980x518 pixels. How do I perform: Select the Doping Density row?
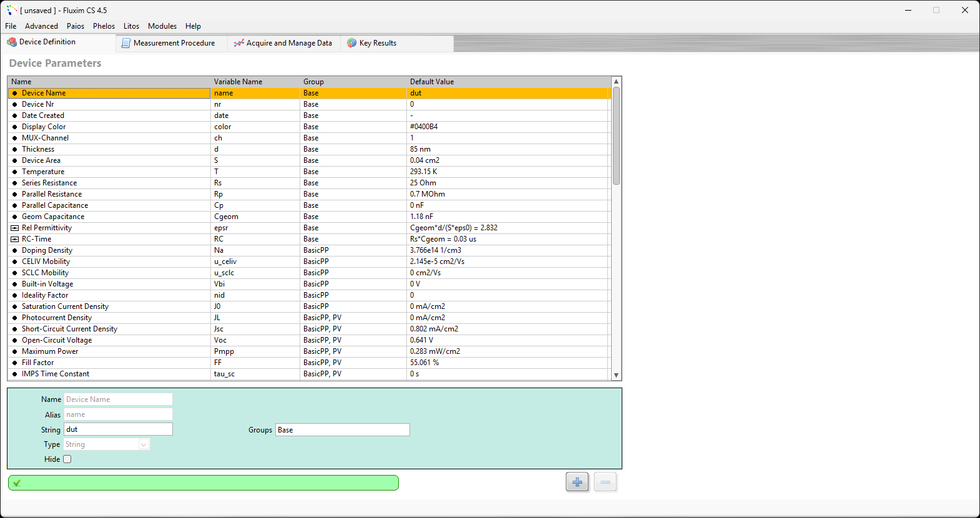click(309, 250)
